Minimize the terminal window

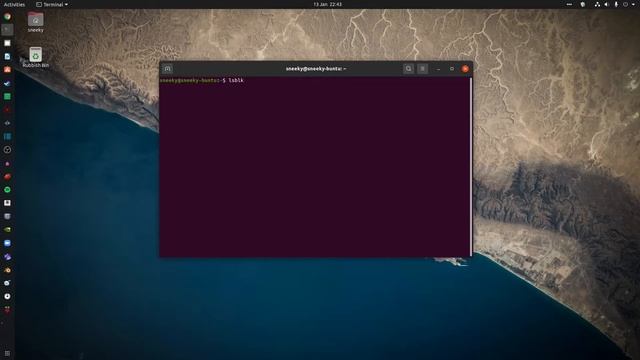point(438,69)
